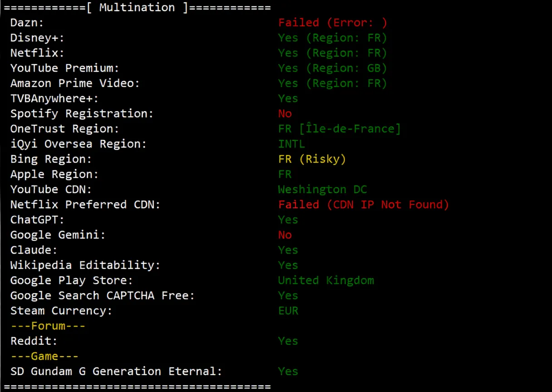Click the YouTube CDN location value
Viewport: 552px width, 392px height.
(322, 189)
